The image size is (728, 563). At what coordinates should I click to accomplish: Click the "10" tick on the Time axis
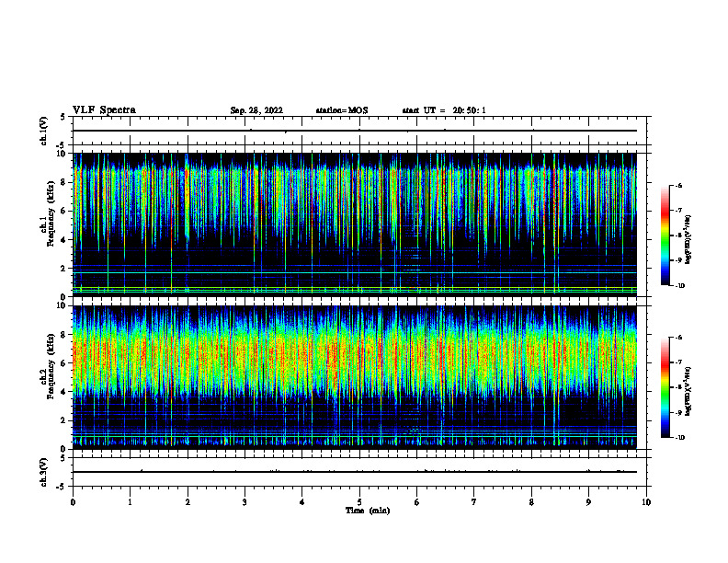646,502
